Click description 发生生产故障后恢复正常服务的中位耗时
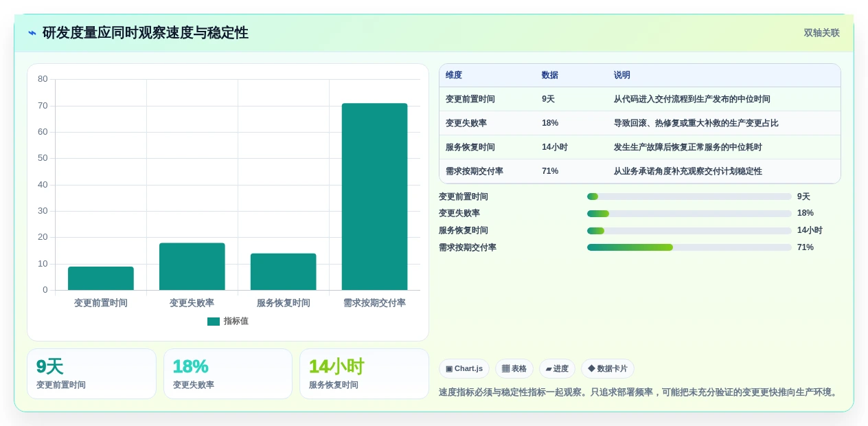Screen dimensions: 868x426 pyautogui.click(x=688, y=147)
